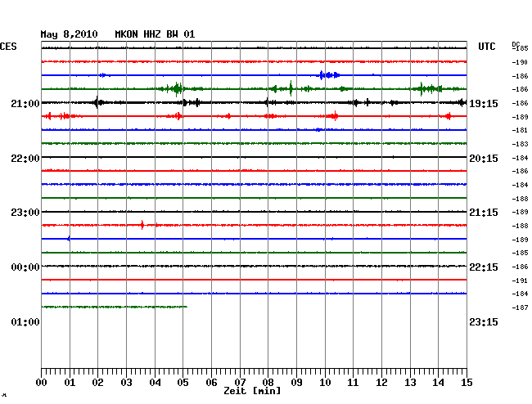Click the '00:00' local time label
Viewport: 532px width, 404px height.
click(25, 267)
